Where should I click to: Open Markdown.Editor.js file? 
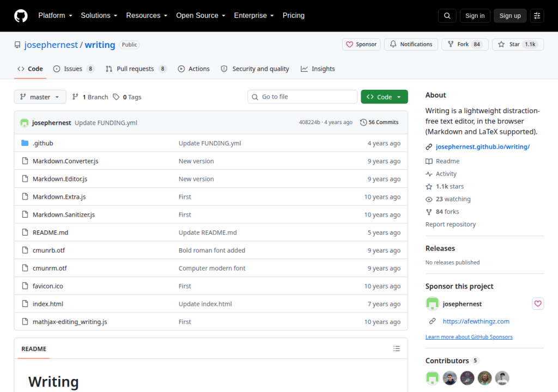pos(60,179)
